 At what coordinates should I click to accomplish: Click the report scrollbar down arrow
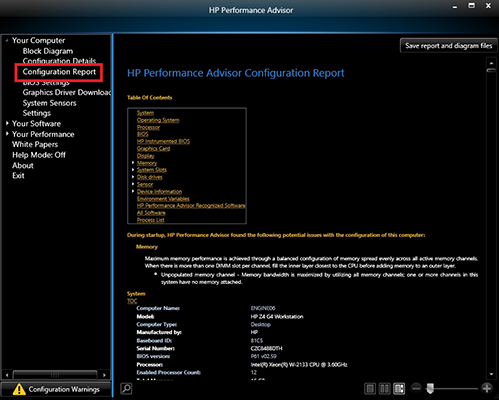coord(491,374)
